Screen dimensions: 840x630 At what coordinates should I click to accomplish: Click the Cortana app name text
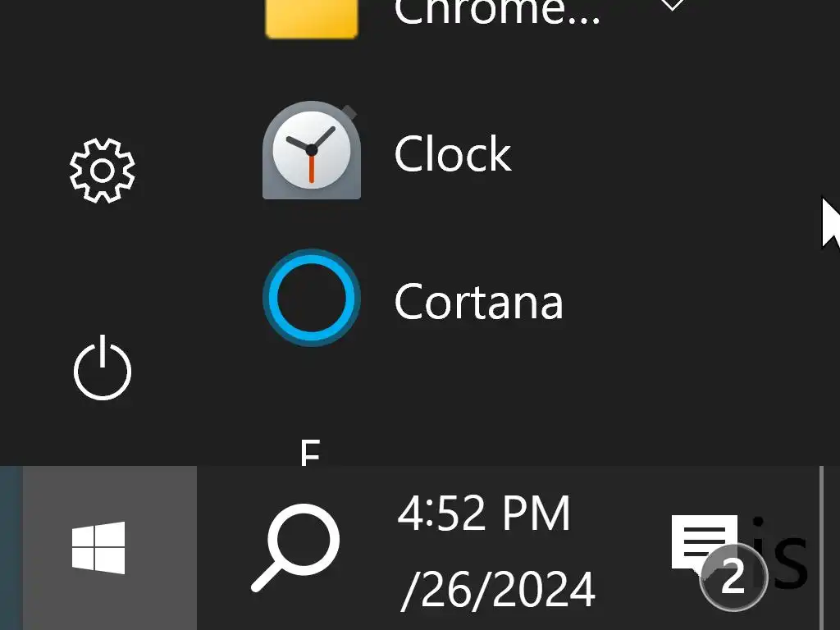pos(478,301)
